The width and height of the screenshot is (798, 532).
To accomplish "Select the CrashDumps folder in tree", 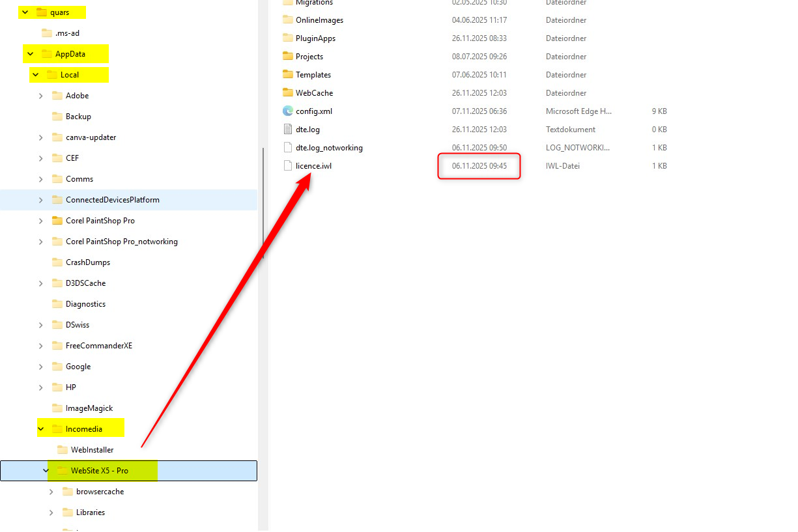I will pos(87,262).
